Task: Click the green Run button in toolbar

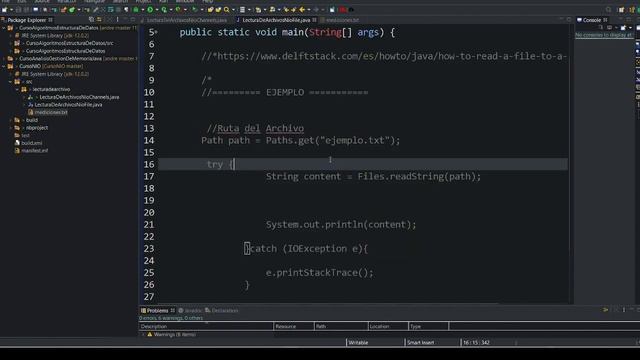Action: coord(150,9)
